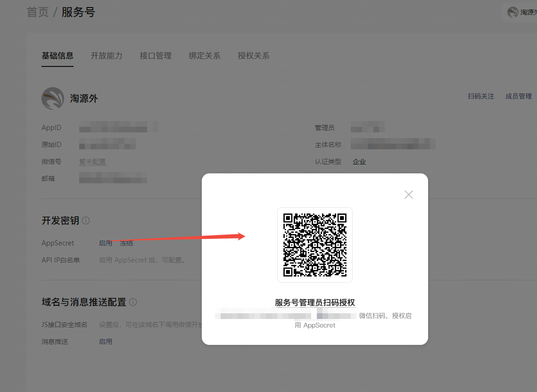The image size is (537, 392).
Task: Open the top-right account avatar menu
Action: tap(513, 12)
